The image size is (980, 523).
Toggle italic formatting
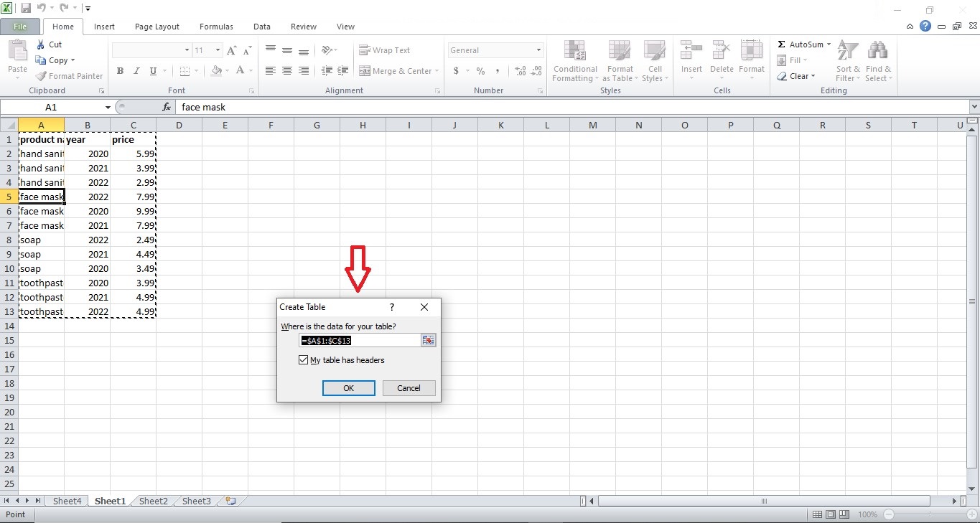[136, 71]
